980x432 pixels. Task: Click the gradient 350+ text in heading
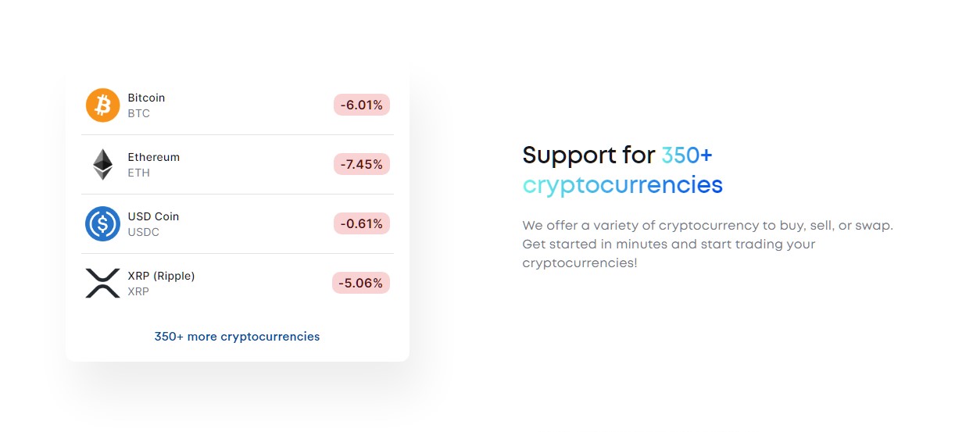pos(687,155)
